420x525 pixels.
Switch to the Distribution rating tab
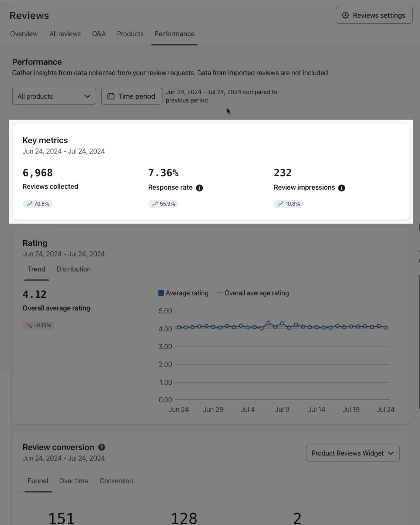[x=74, y=269]
